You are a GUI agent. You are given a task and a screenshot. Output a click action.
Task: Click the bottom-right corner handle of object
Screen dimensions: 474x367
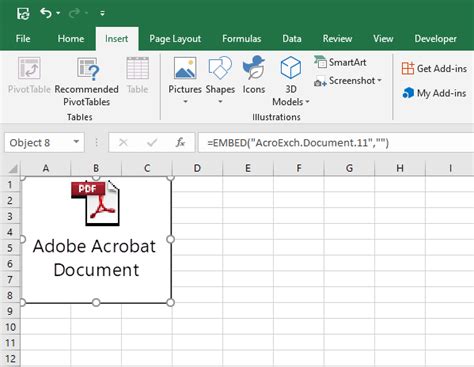pos(170,302)
